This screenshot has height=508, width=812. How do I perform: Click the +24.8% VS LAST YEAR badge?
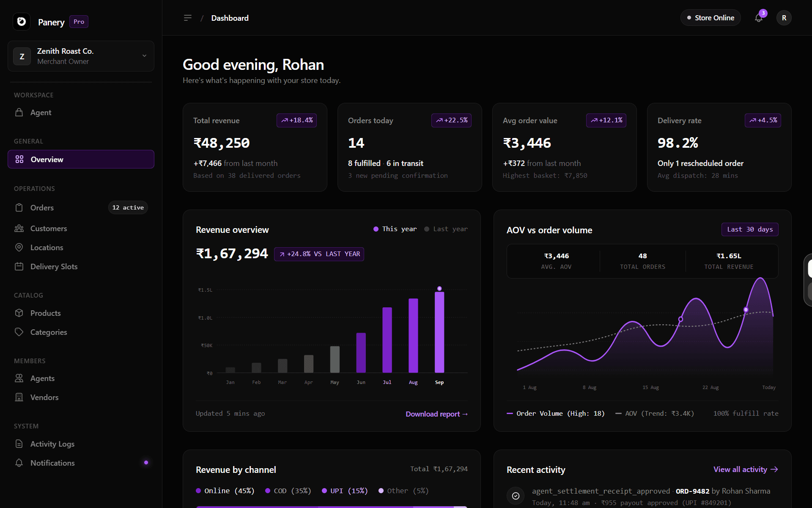coord(319,254)
